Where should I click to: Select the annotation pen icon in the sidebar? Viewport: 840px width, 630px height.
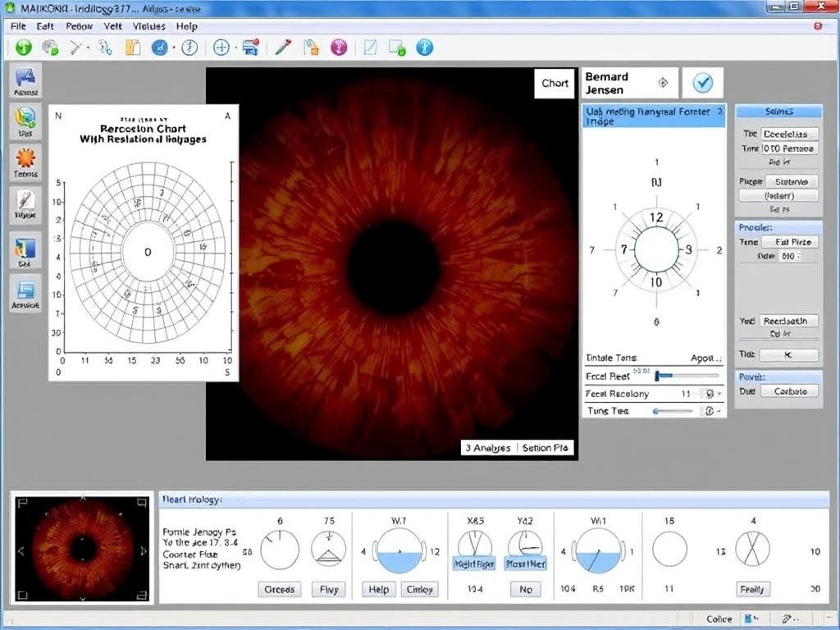pos(26,205)
